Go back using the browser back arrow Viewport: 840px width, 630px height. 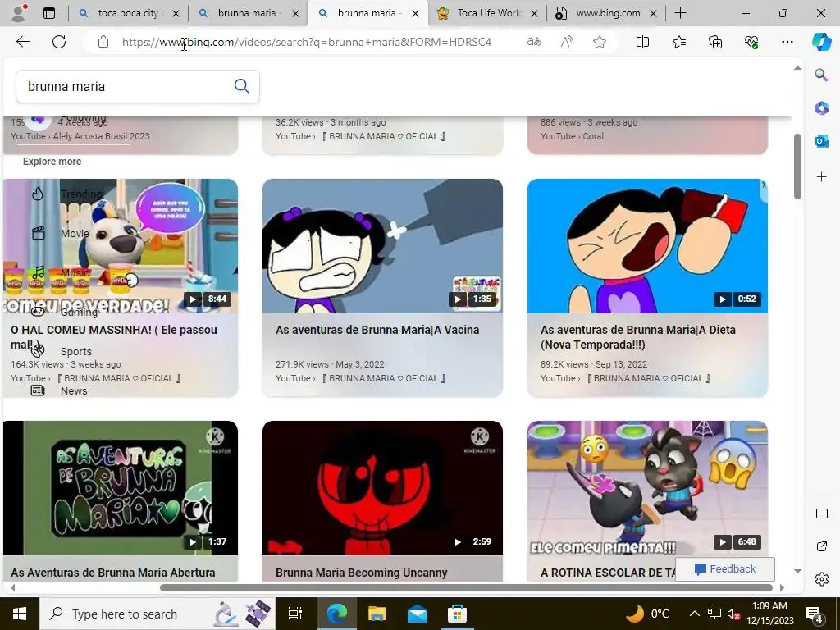point(22,42)
